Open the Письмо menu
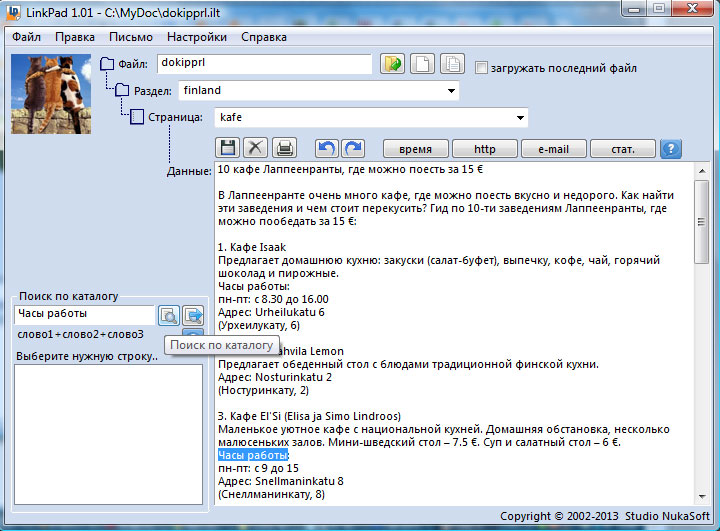The image size is (720, 531). (131, 37)
